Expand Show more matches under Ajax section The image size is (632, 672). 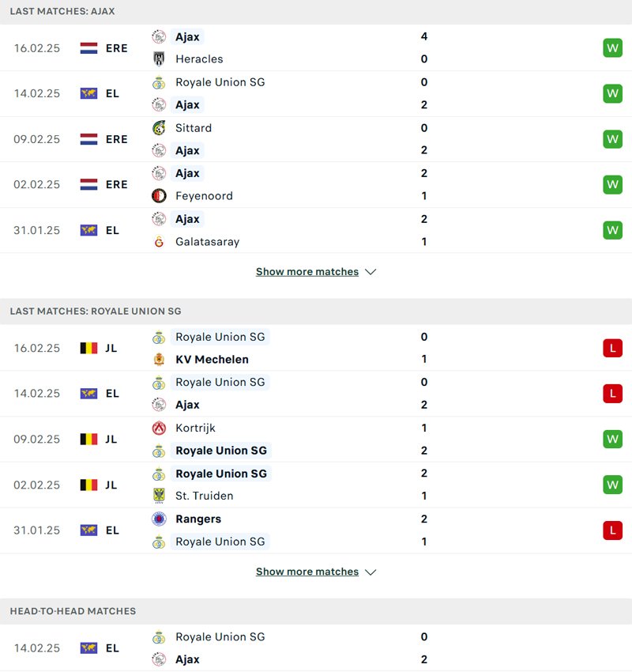[x=307, y=272]
